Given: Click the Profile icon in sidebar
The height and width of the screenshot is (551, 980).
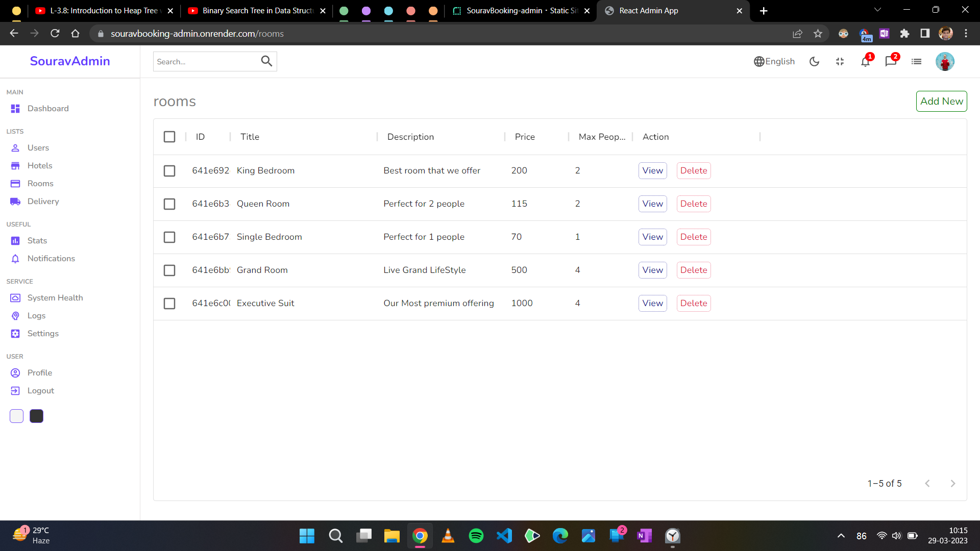Looking at the screenshot, I should click(x=15, y=373).
